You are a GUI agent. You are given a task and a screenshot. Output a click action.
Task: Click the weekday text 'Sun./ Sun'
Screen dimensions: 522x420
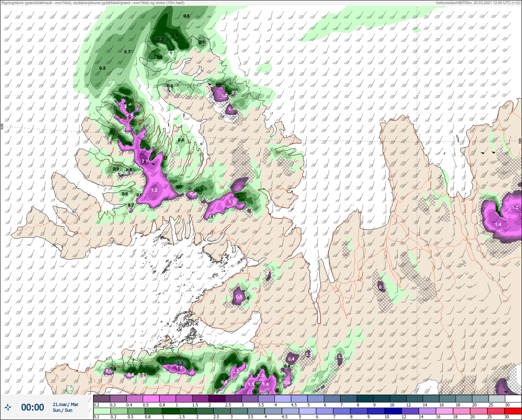pyautogui.click(x=62, y=410)
